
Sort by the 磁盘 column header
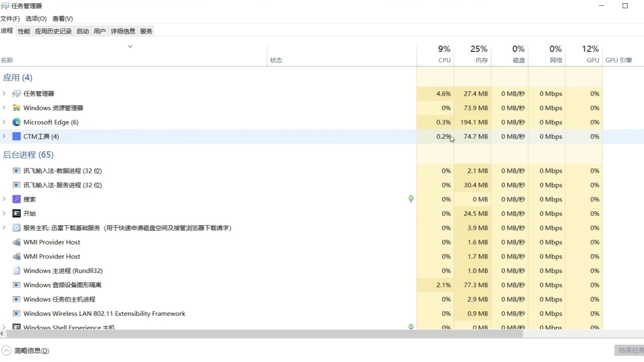[510, 55]
